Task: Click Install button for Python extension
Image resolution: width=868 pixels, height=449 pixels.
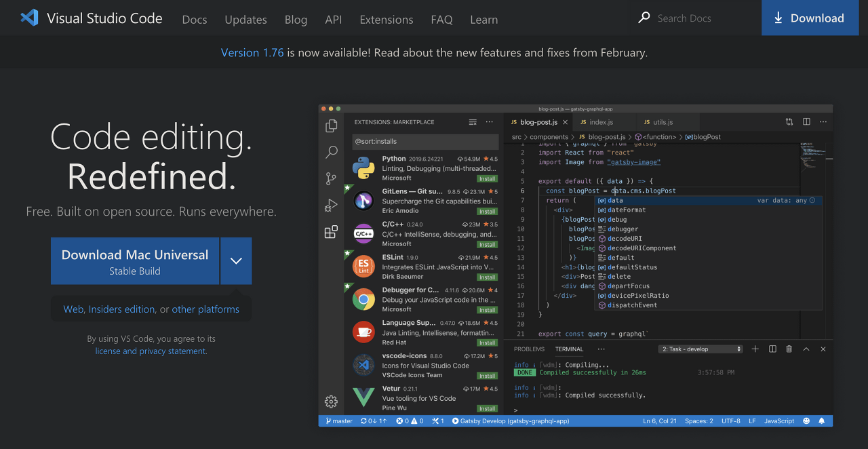Action: pyautogui.click(x=487, y=178)
